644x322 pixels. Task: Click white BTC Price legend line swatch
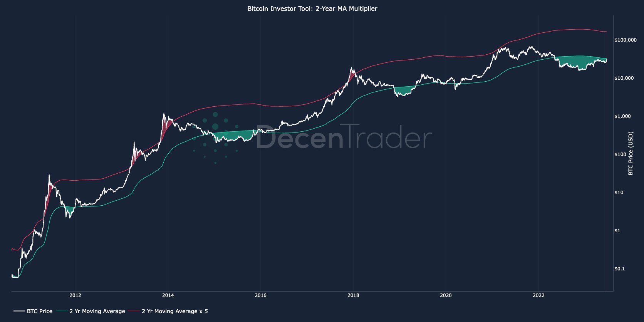19,311
